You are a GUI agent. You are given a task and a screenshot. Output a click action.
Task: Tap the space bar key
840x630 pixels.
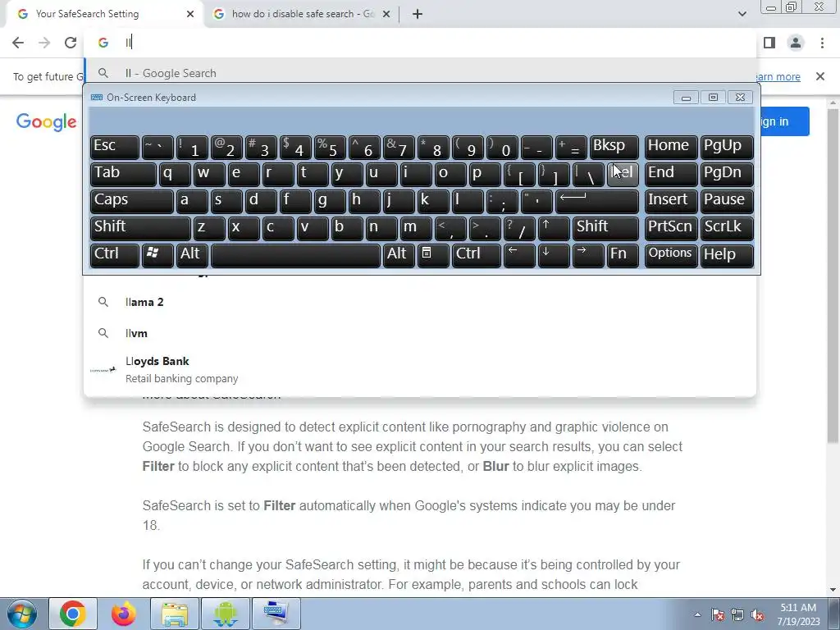click(x=295, y=255)
